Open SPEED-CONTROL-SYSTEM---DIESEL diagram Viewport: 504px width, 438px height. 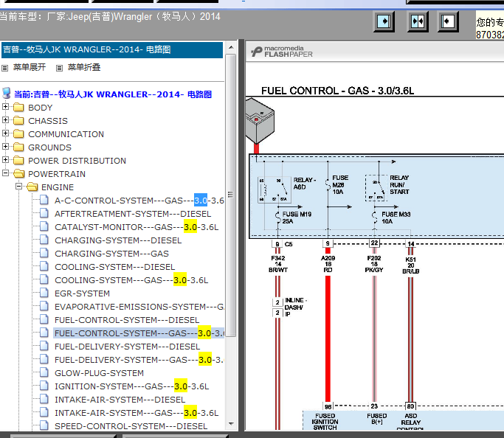coord(131,426)
